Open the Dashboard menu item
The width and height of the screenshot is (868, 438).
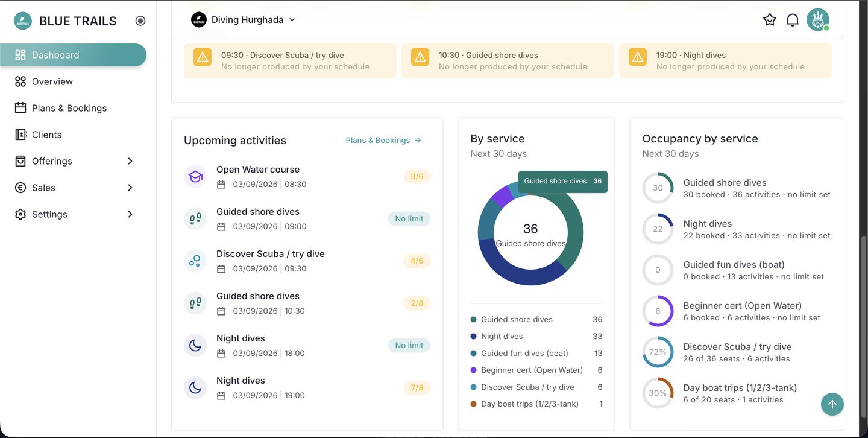[x=73, y=55]
